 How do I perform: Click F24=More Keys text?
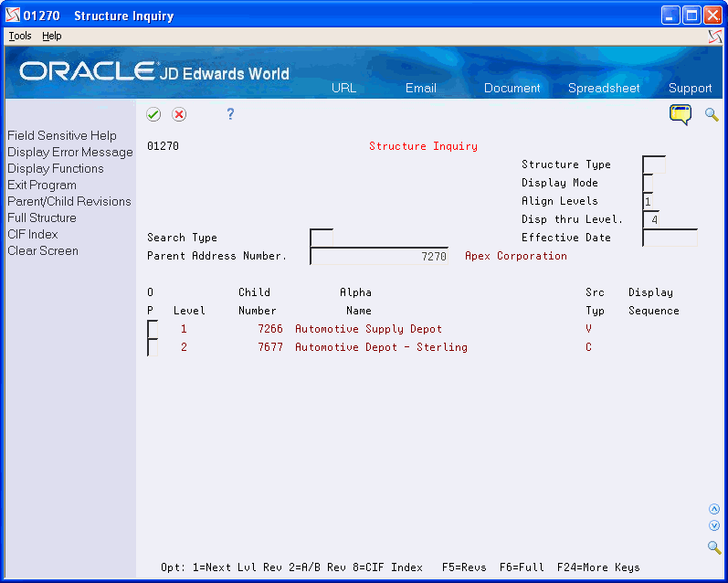[x=598, y=567]
